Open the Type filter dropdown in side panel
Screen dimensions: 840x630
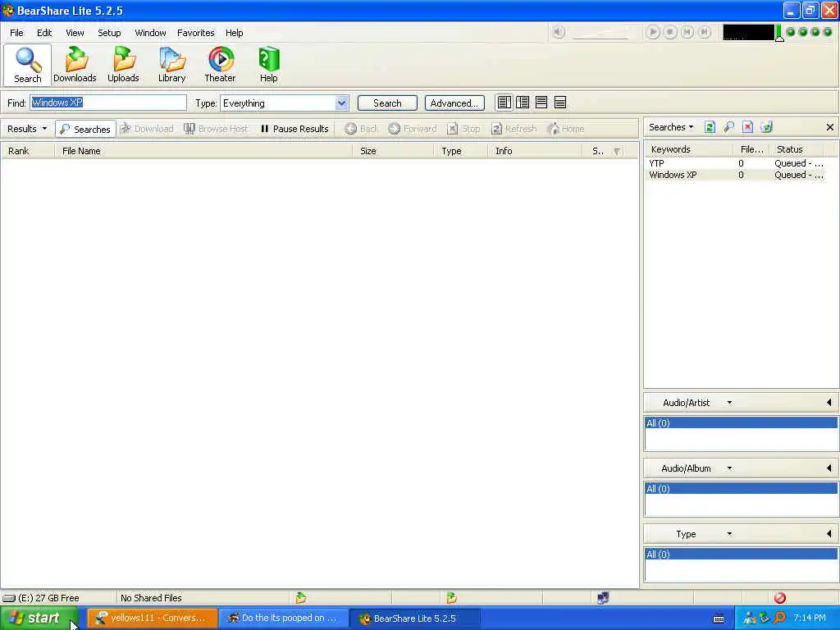pos(729,534)
